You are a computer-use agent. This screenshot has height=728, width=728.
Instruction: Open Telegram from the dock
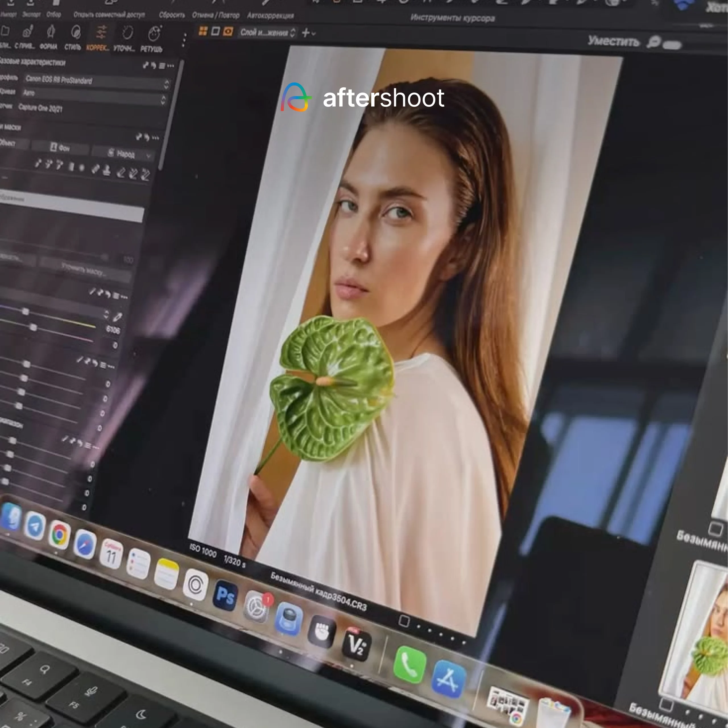pos(35,526)
